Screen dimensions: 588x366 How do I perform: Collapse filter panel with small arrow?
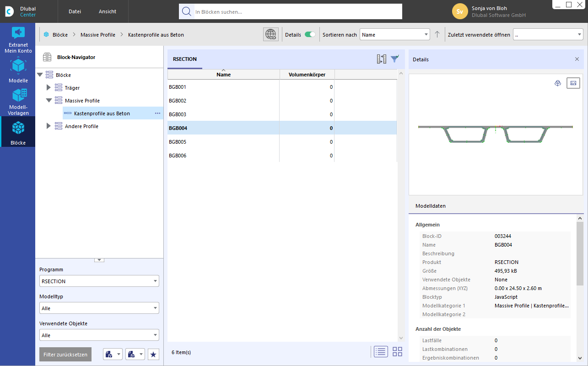coord(99,260)
